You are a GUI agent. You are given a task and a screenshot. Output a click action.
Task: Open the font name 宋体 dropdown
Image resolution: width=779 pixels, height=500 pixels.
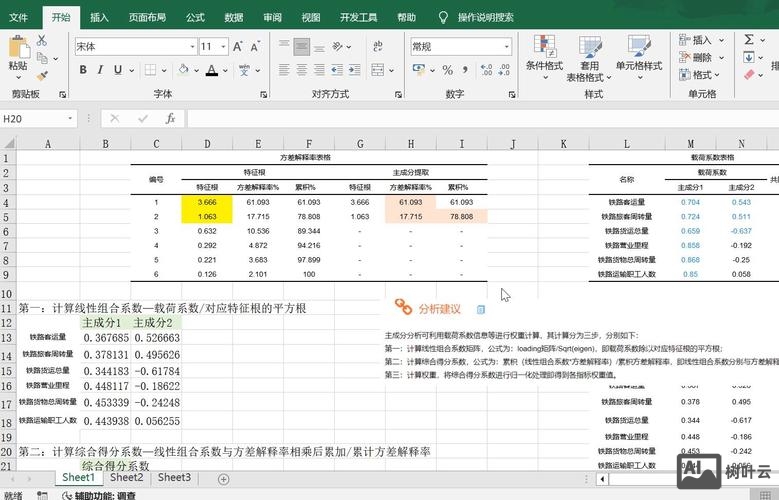[192, 47]
